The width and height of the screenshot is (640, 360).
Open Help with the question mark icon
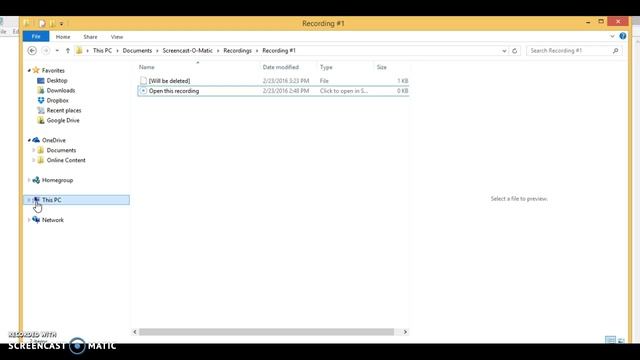click(x=622, y=36)
